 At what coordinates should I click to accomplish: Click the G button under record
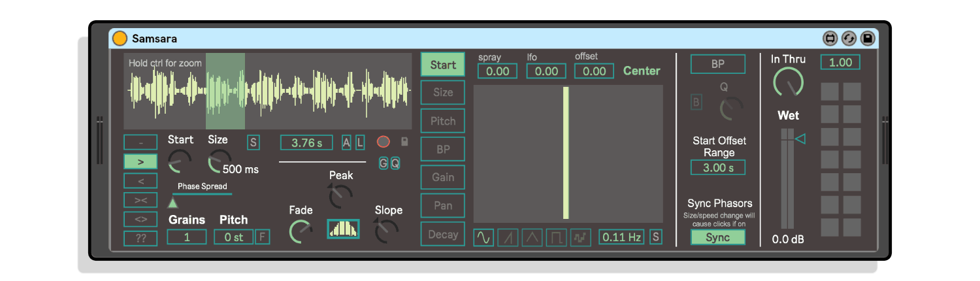click(x=384, y=163)
